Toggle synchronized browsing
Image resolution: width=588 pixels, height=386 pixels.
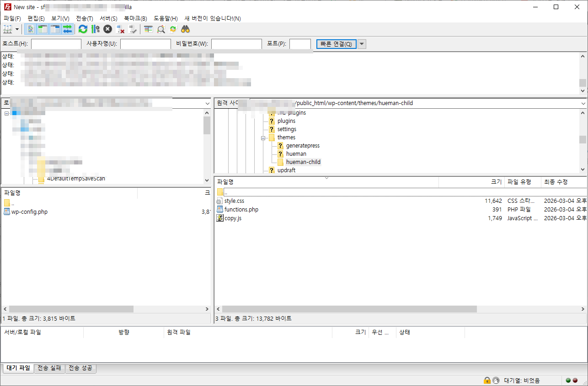(x=173, y=29)
